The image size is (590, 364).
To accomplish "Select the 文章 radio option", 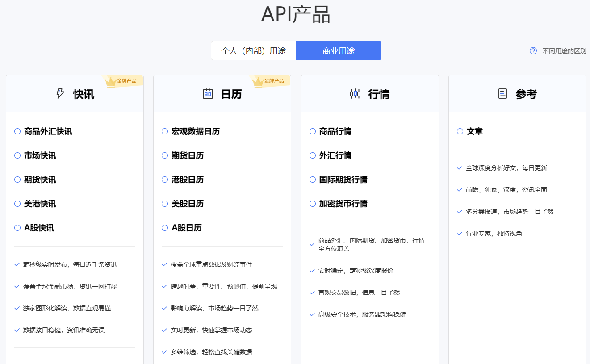I will [460, 131].
